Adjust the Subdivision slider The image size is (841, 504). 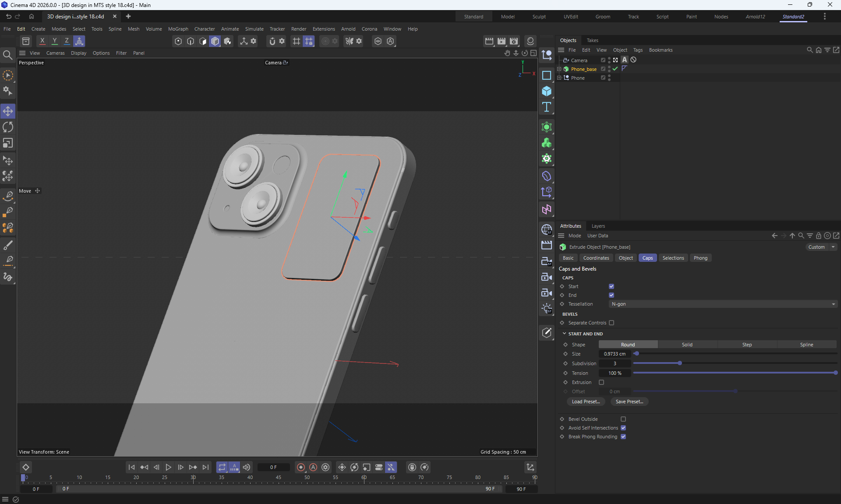coord(679,363)
